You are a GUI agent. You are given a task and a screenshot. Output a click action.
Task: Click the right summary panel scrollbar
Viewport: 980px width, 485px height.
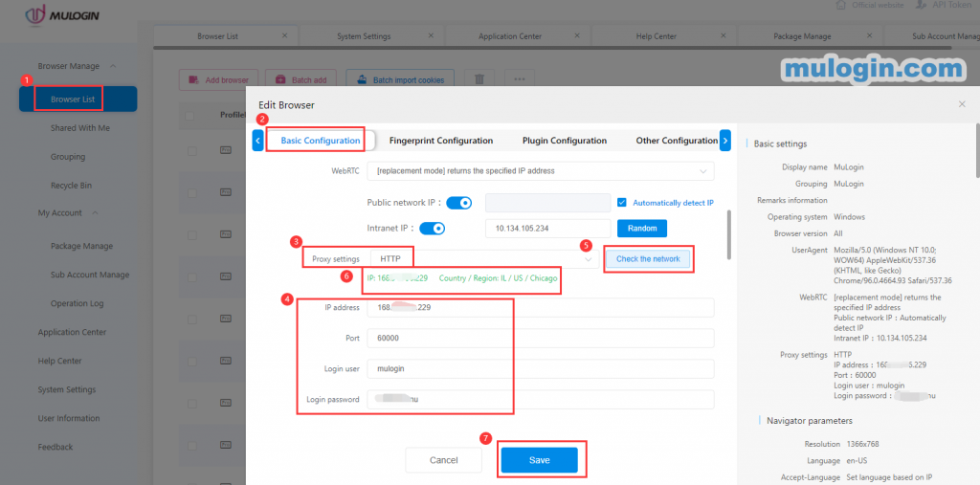tap(977, 150)
